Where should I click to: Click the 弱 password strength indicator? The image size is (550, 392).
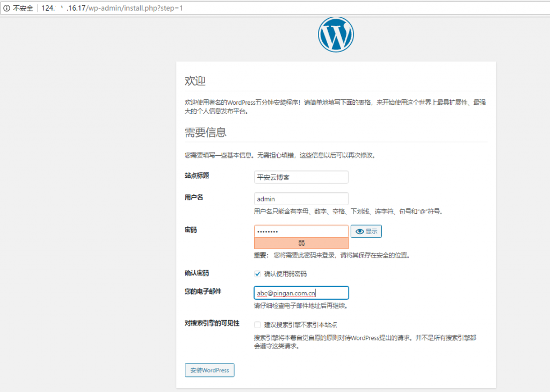[301, 243]
